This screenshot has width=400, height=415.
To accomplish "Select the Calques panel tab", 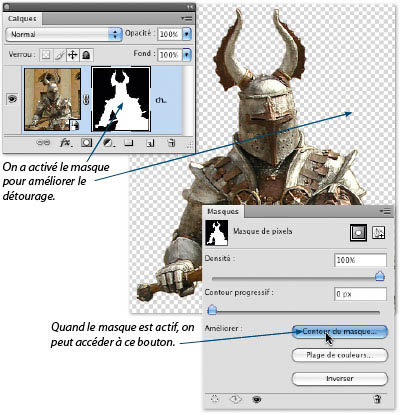I will [x=22, y=18].
